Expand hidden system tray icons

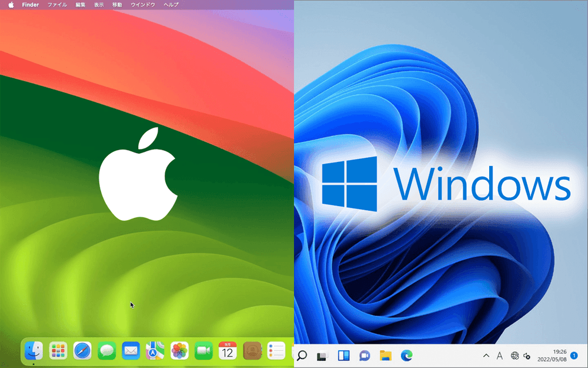pyautogui.click(x=486, y=355)
